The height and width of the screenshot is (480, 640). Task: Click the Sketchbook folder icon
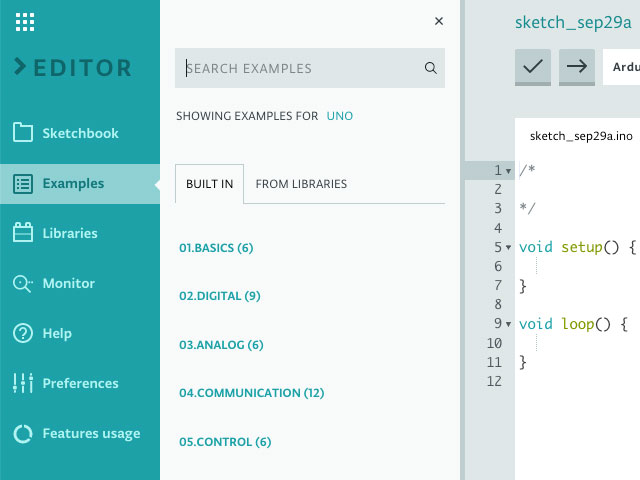pyautogui.click(x=24, y=133)
